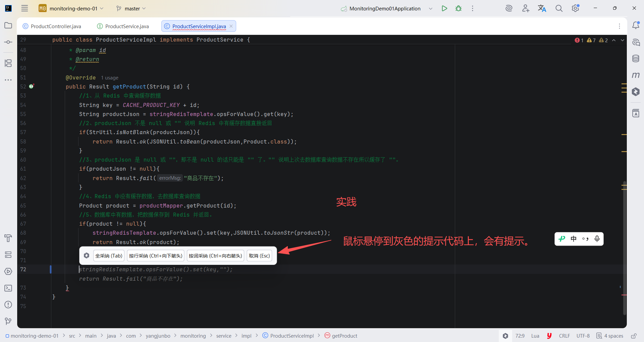Open Search Everywhere magnifier
644x342 pixels.
pyautogui.click(x=559, y=8)
